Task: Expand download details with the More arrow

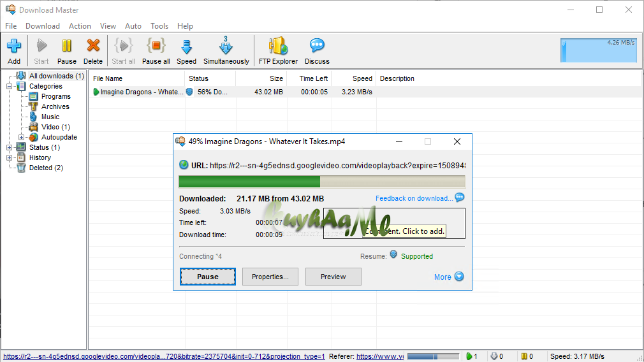Action: [x=459, y=277]
